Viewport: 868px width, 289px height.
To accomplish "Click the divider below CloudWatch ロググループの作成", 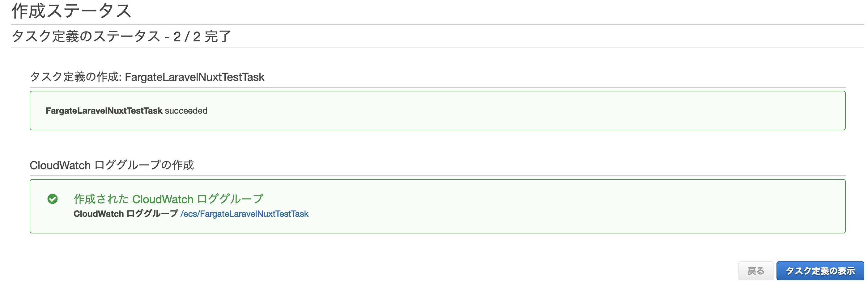I will pos(437,176).
